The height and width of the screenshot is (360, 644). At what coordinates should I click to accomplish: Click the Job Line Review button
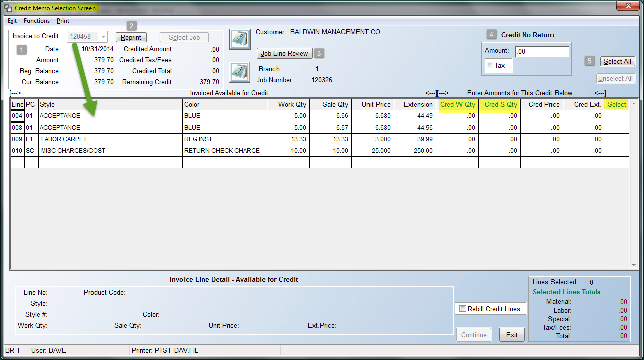coord(284,53)
